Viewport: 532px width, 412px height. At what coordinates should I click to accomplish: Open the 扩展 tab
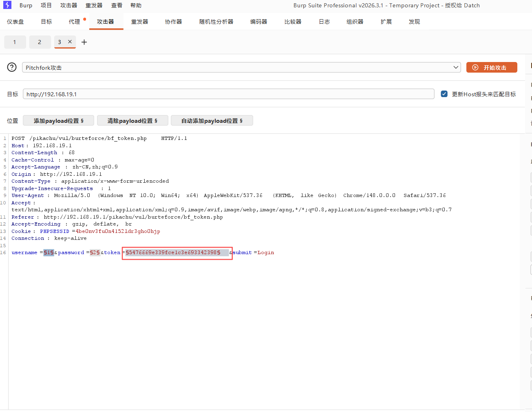tap(386, 22)
